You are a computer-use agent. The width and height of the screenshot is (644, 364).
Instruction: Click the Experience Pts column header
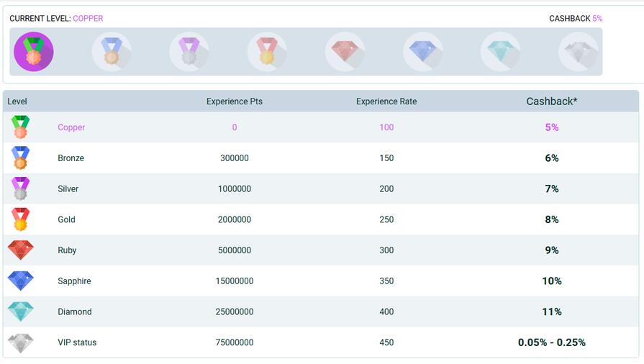click(235, 101)
